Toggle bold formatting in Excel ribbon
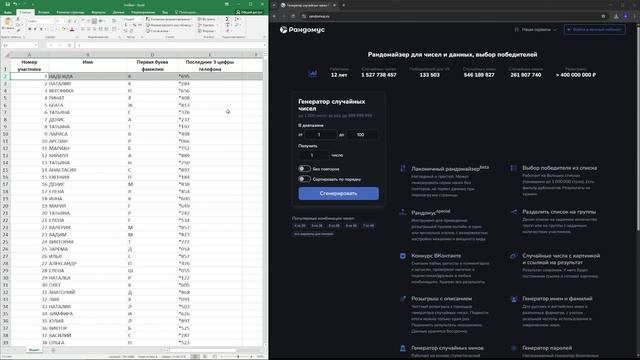 pyautogui.click(x=29, y=29)
